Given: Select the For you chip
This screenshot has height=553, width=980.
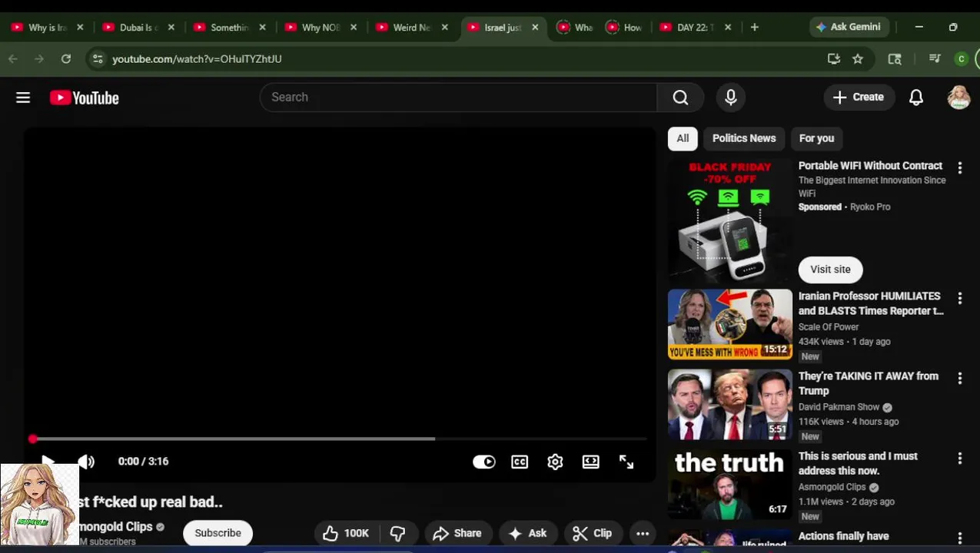Looking at the screenshot, I should tap(816, 138).
